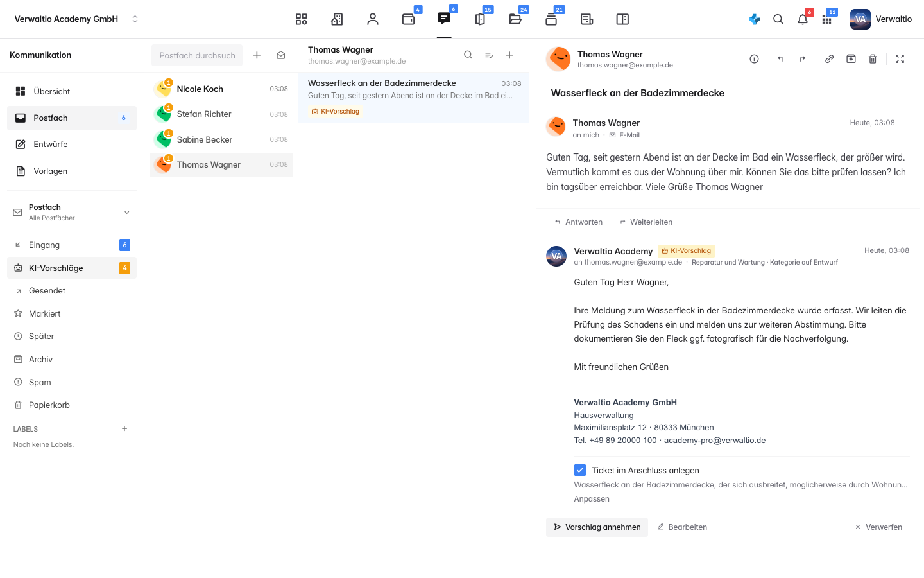Focus the 'Postfach durchsuchen' search field
This screenshot has width=924, height=578.
197,55
